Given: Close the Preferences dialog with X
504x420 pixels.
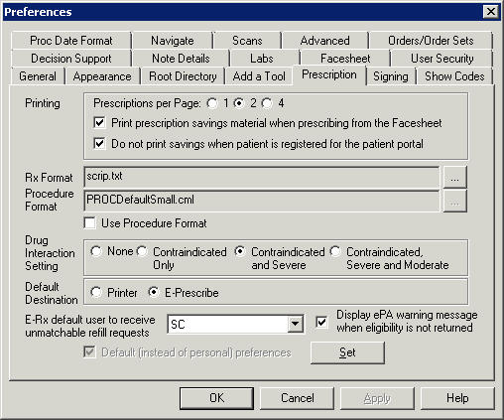Looking at the screenshot, I should (491, 12).
